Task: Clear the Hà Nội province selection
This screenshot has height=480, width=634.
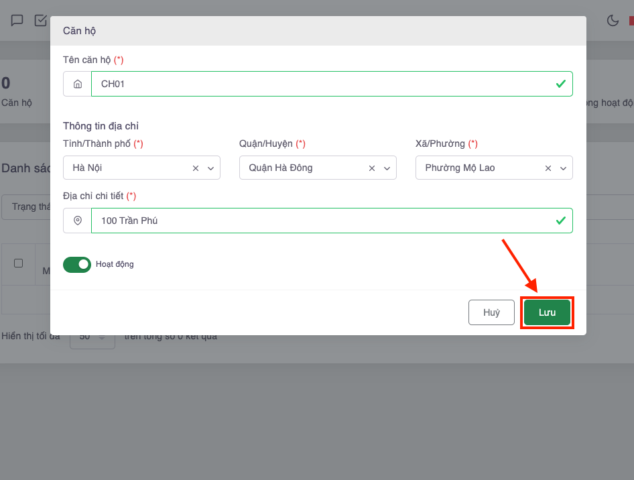Action: 196,168
